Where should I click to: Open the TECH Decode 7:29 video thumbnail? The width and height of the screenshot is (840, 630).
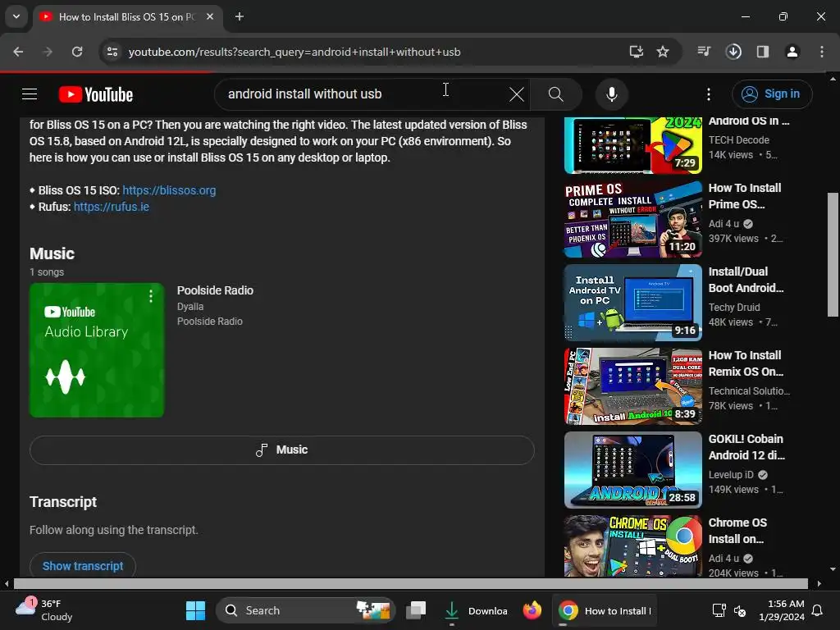click(x=632, y=144)
